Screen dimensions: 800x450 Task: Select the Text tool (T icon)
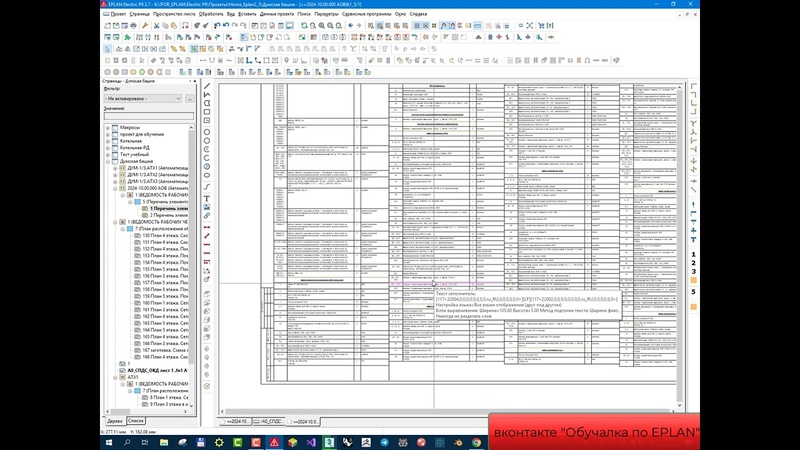pyautogui.click(x=207, y=198)
